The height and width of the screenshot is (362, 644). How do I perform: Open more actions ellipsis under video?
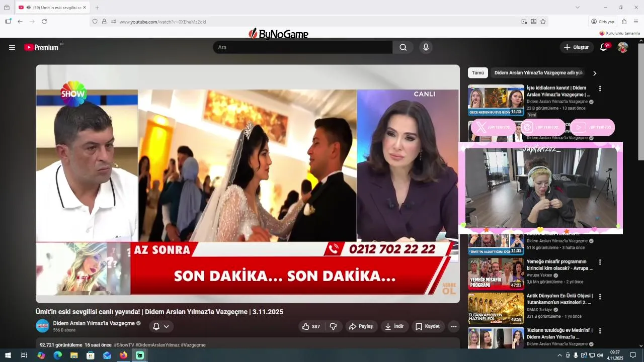click(x=454, y=326)
